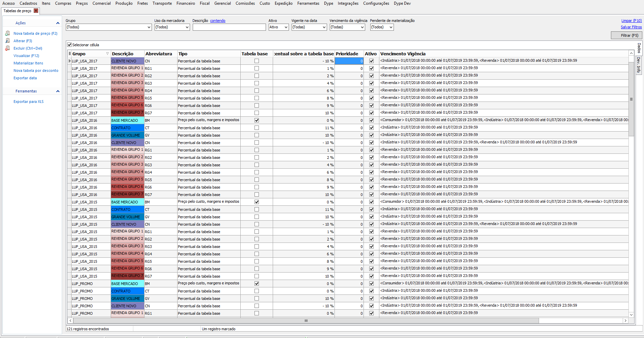Uncheck Ativo for LUP_USA_2016 CONTRATO row
644x338 pixels.
(x=371, y=128)
